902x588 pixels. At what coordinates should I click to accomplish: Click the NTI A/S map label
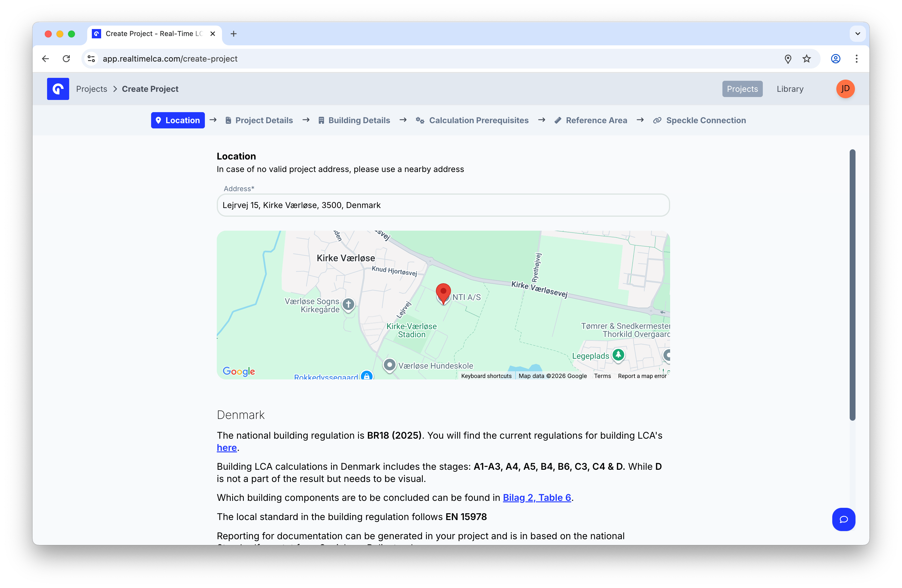(466, 297)
